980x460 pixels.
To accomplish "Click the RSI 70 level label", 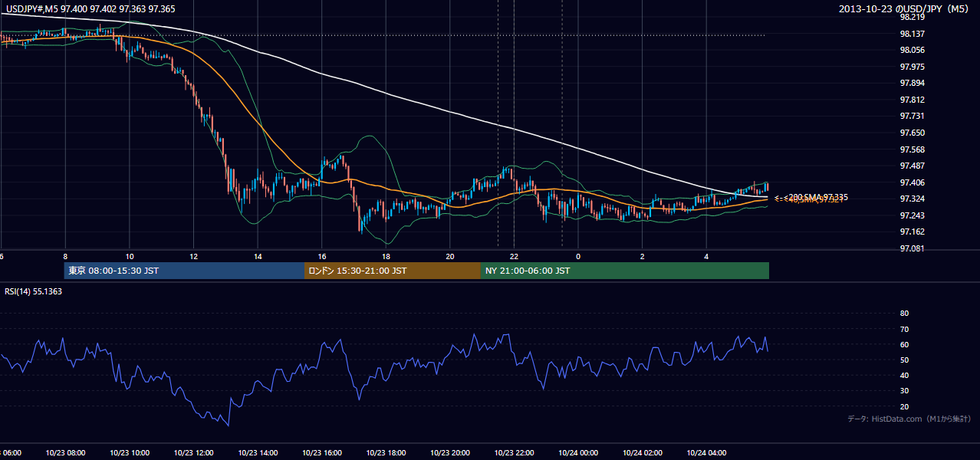I will [904, 329].
